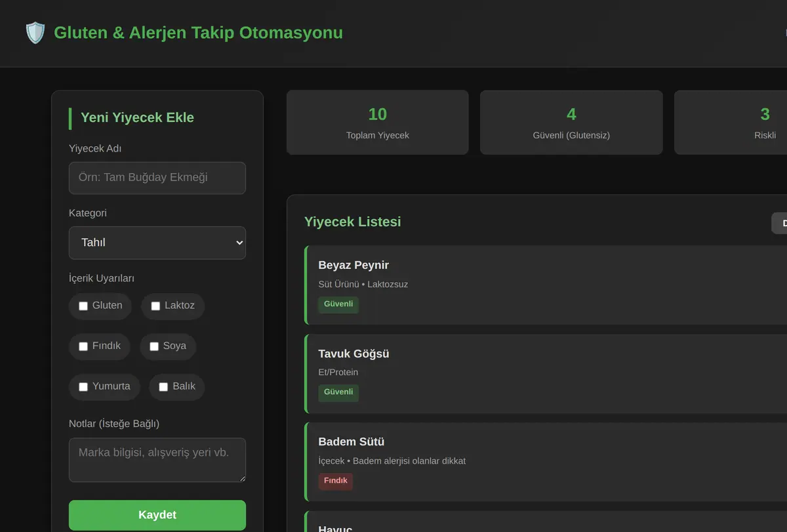The height and width of the screenshot is (532, 787).
Task: Click the Et/Protein category text
Action: point(338,373)
